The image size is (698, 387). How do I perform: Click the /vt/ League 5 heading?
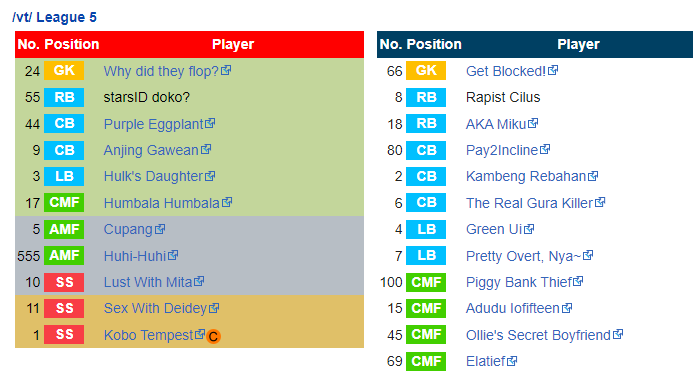point(54,17)
